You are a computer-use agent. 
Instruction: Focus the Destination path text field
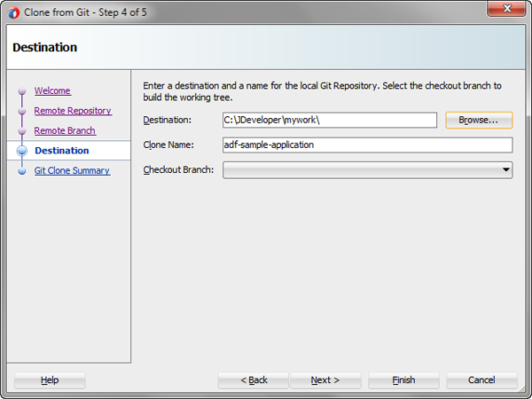(x=330, y=120)
